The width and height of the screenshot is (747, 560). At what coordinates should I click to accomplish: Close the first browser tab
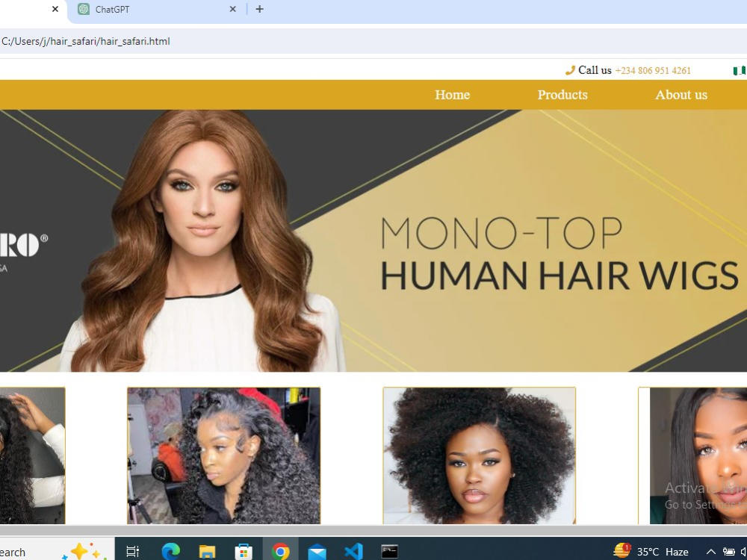coord(55,9)
